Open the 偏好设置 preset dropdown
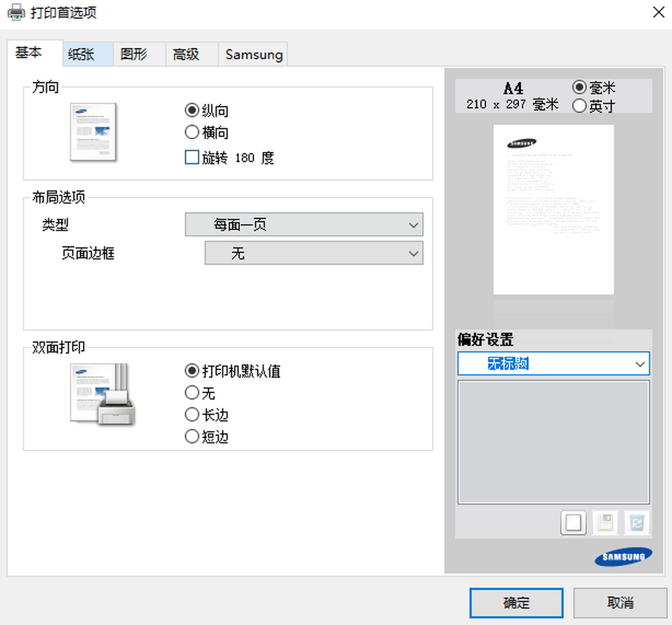This screenshot has height=625, width=672. click(x=553, y=363)
